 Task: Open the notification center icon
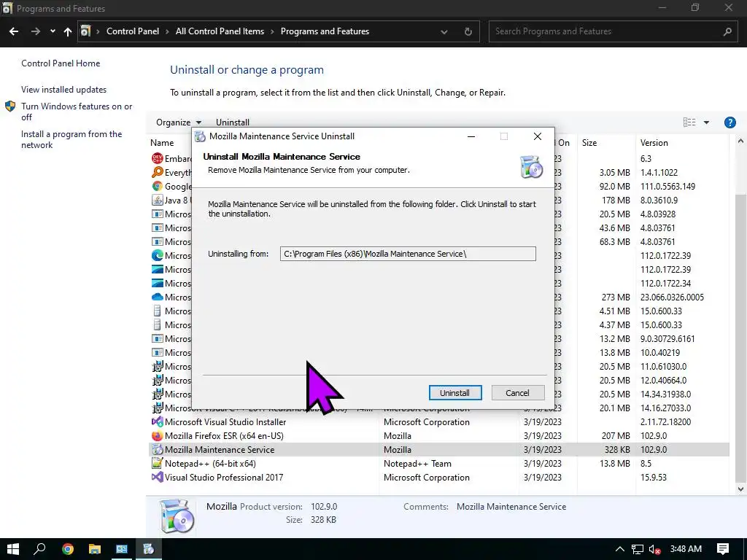723,549
